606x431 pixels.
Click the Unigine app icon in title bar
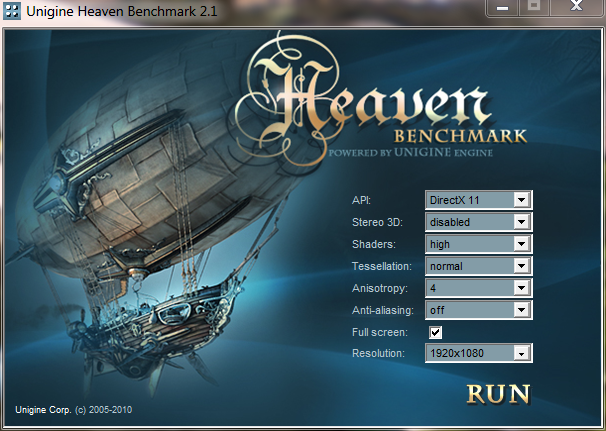[x=12, y=11]
